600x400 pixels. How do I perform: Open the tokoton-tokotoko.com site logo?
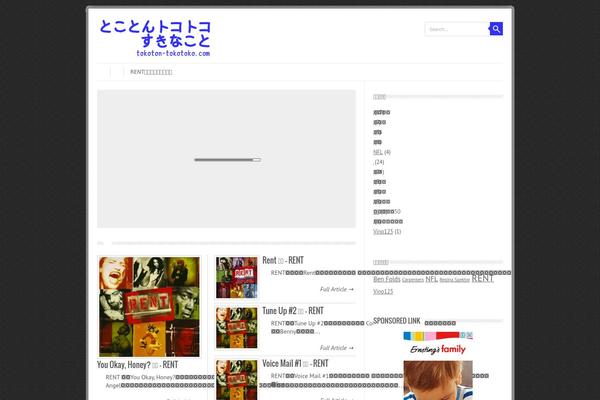coord(155,38)
